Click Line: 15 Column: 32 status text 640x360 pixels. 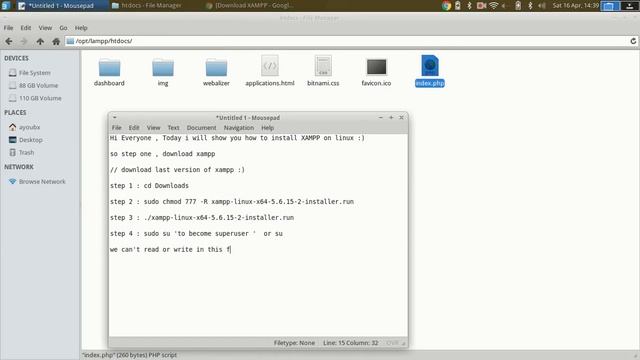pos(351,343)
